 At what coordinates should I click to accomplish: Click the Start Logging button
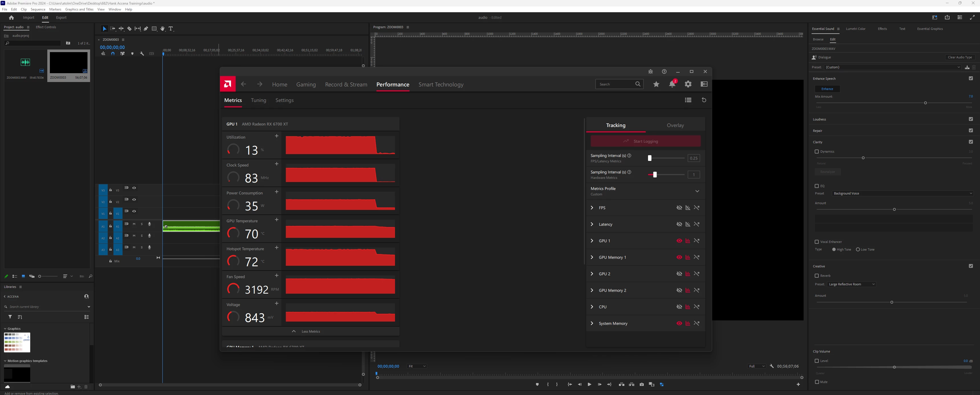click(x=645, y=142)
